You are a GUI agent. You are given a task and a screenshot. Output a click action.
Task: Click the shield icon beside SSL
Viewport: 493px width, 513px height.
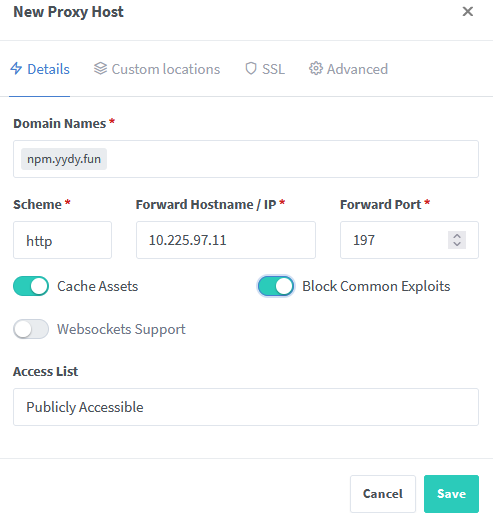coord(251,69)
